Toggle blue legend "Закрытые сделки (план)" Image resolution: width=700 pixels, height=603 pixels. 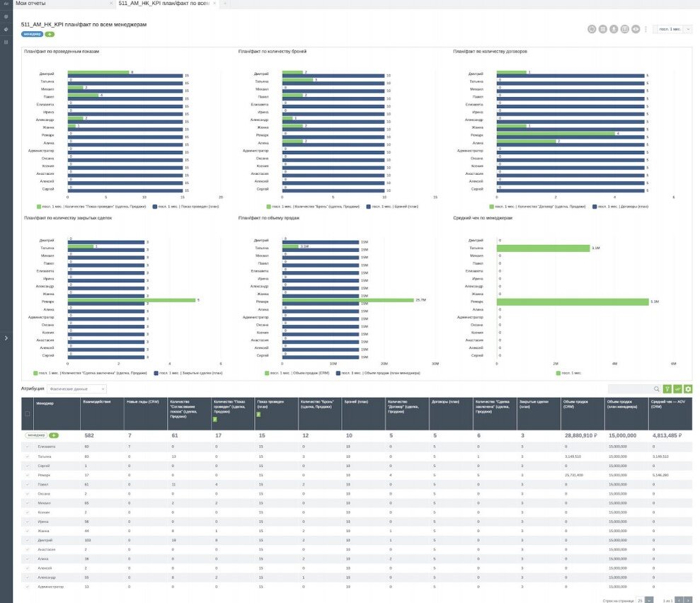pos(188,373)
